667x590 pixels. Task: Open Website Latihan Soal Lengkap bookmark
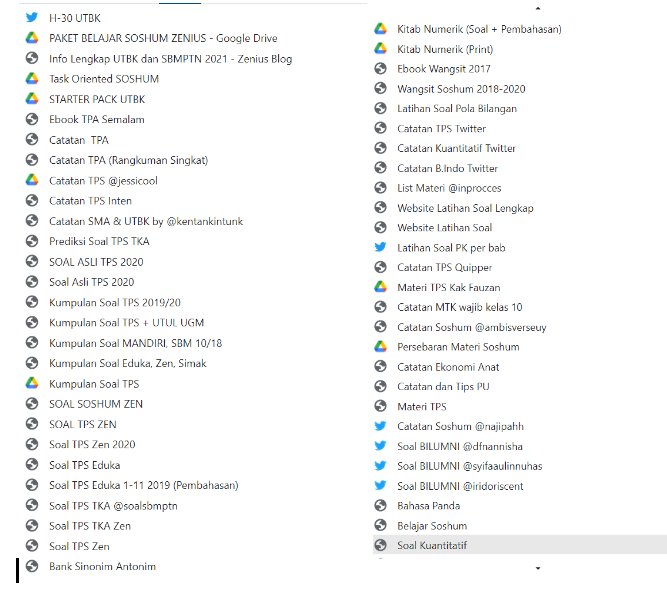[x=465, y=208]
